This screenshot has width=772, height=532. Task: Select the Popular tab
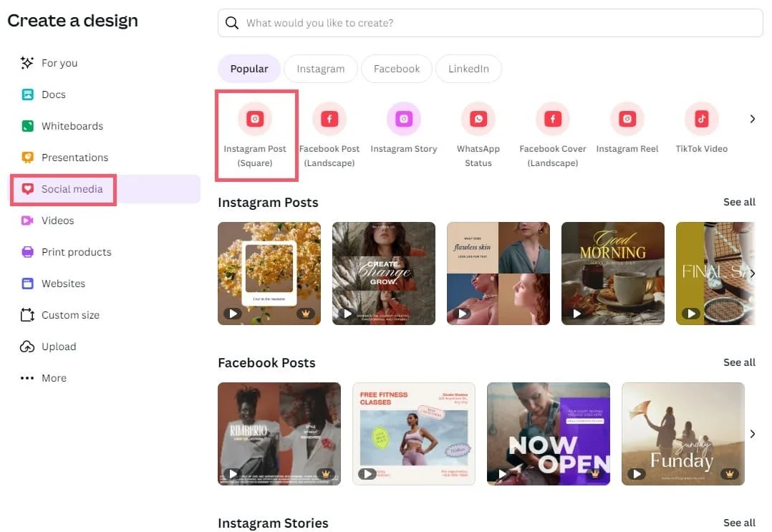coord(249,69)
